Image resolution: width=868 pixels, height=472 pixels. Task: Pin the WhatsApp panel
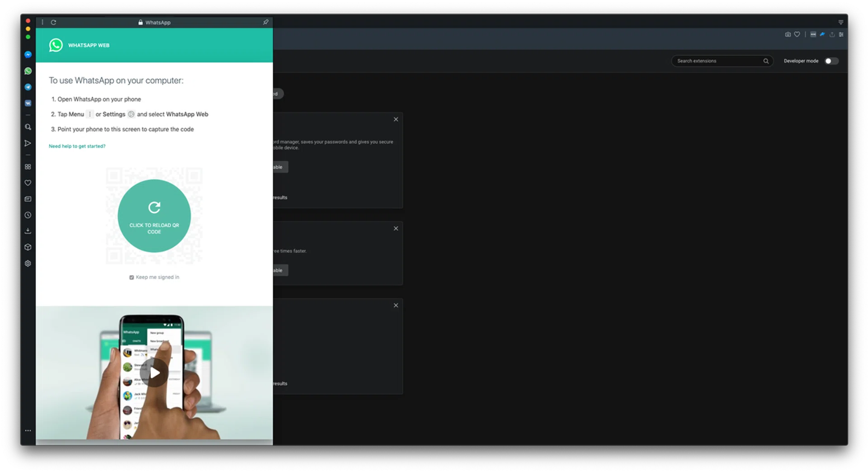(x=266, y=22)
